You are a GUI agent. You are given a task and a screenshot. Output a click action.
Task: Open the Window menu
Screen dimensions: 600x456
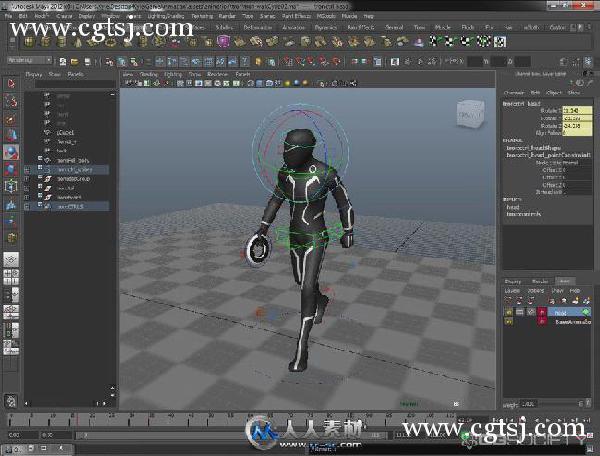[x=111, y=16]
